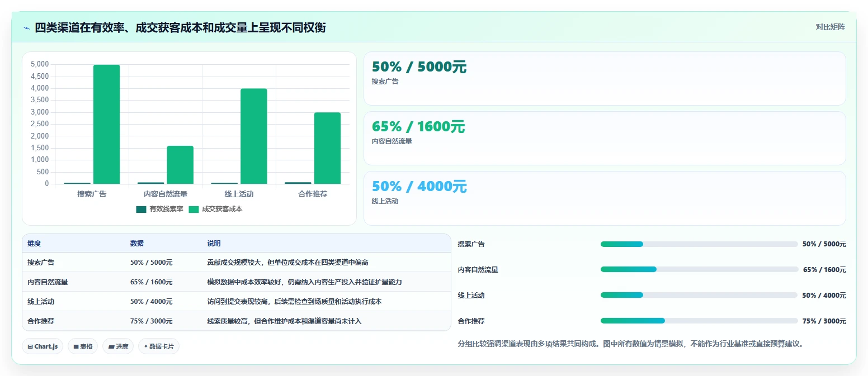Toggle the 有效线索率 legend swatch
The width and height of the screenshot is (868, 376).
pyautogui.click(x=141, y=210)
